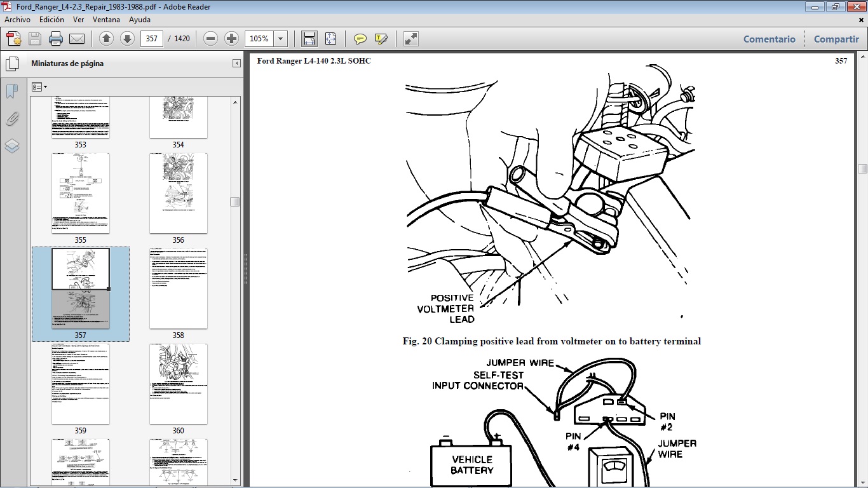
Task: Select the Sticky Note comment tool
Action: tap(359, 38)
